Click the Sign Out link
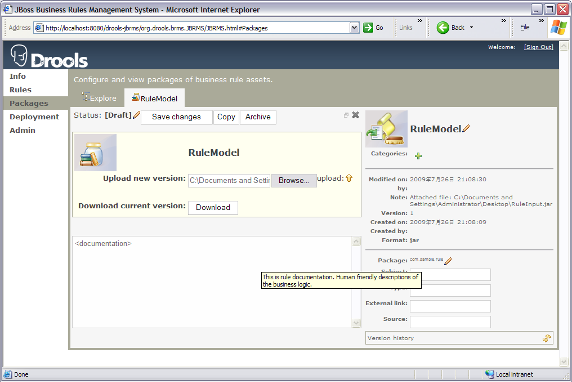This screenshot has height=382, width=572. coord(539,47)
